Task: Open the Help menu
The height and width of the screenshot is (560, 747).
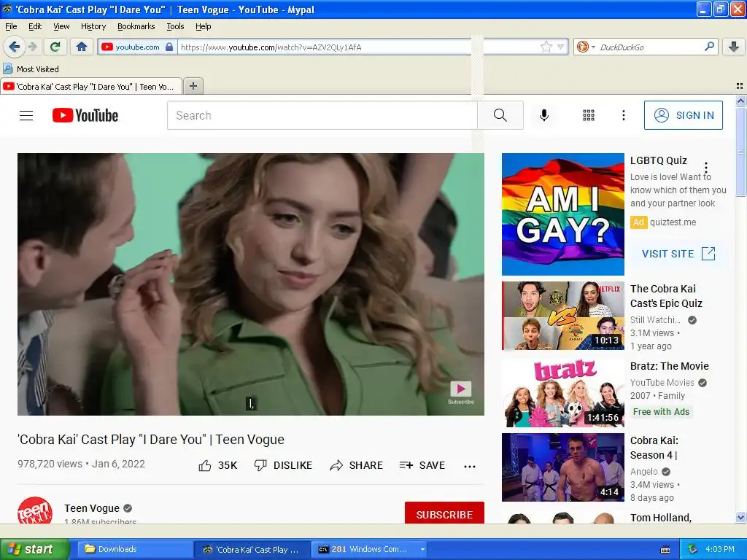Action: pyautogui.click(x=203, y=26)
